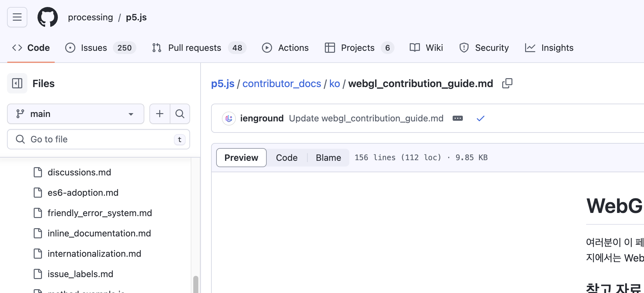
Task: Copy the file path
Action: point(507,83)
